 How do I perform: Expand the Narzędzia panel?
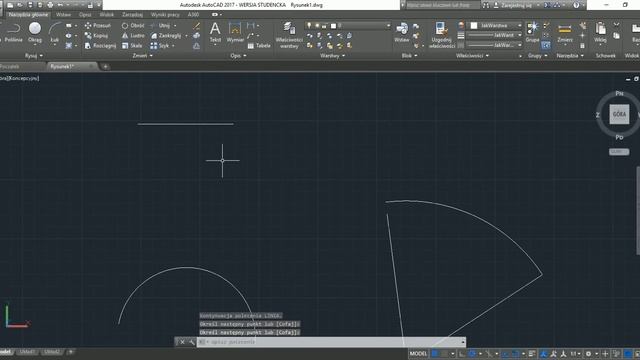tap(570, 56)
